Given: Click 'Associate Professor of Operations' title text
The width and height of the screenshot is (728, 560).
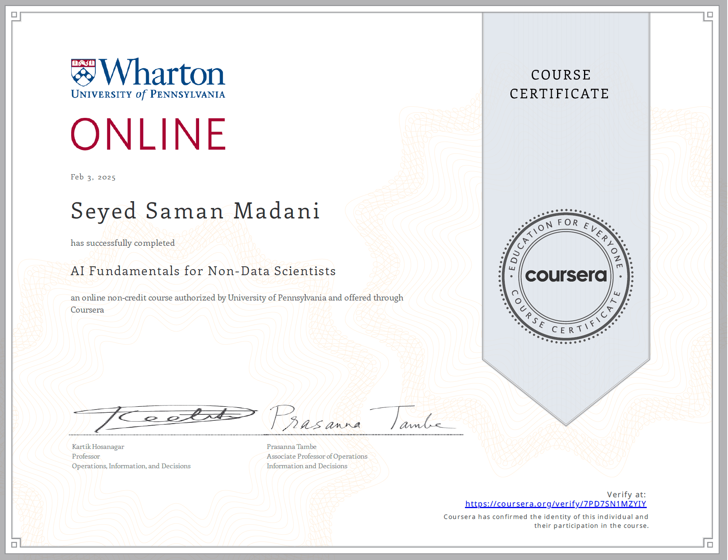Looking at the screenshot, I should coord(317,456).
